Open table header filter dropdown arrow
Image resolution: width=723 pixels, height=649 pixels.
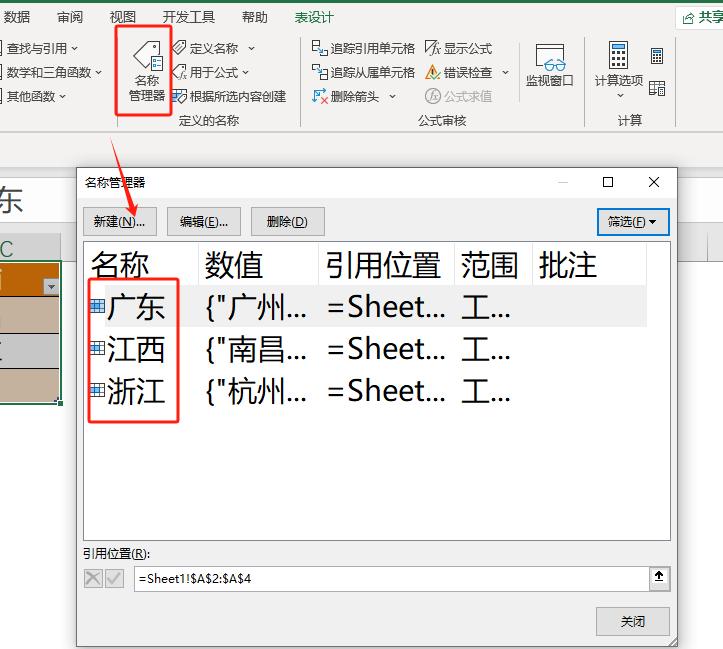click(51, 287)
